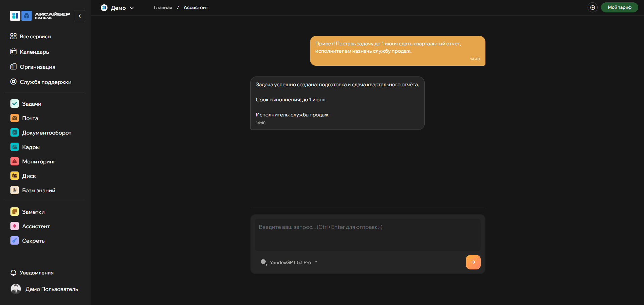The width and height of the screenshot is (644, 305).
Task: Click text 'Срок выполнения: до 1 июня.'
Action: [x=291, y=100]
